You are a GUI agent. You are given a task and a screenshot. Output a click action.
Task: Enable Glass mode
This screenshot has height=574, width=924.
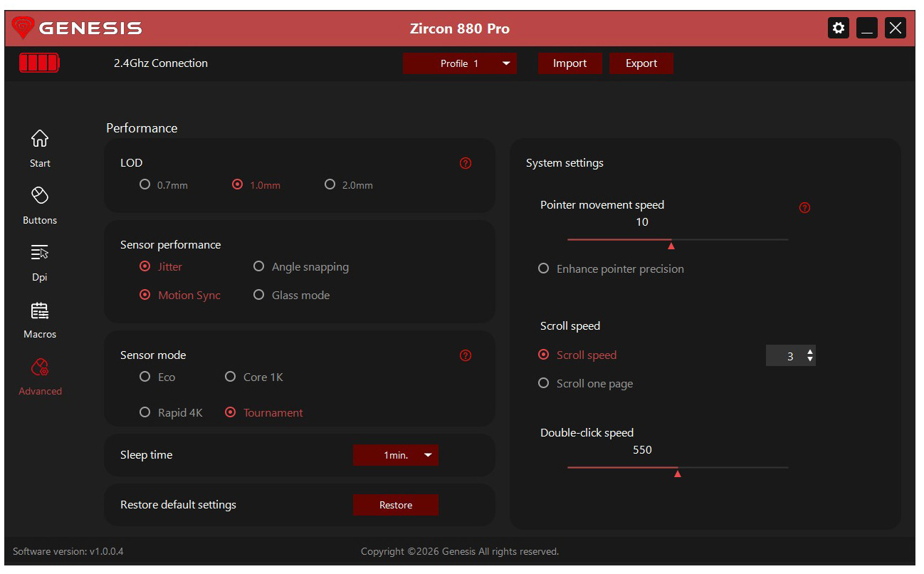point(292,295)
